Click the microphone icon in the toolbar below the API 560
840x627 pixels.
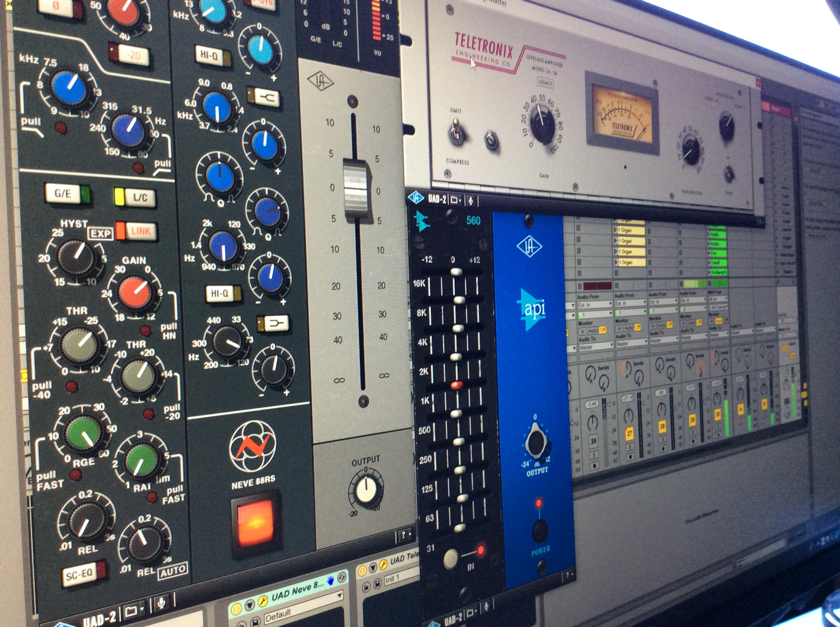(487, 607)
